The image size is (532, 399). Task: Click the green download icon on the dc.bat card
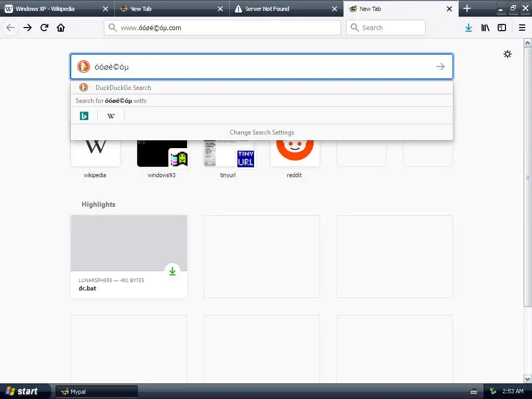click(x=172, y=271)
